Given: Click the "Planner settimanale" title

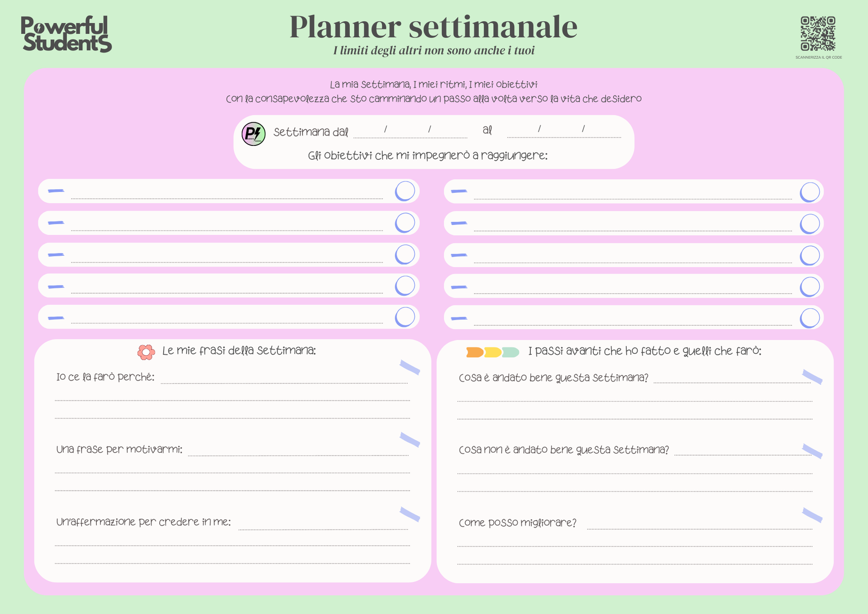Looking at the screenshot, I should pos(433,27).
